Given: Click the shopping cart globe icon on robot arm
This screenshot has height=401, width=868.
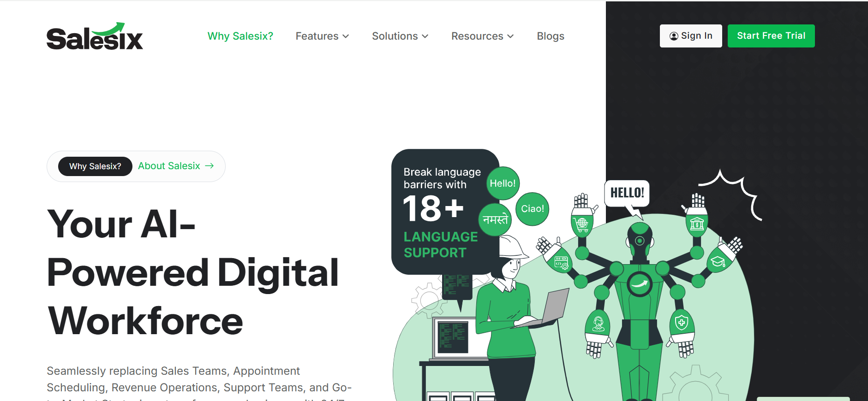Looking at the screenshot, I should pos(582,224).
